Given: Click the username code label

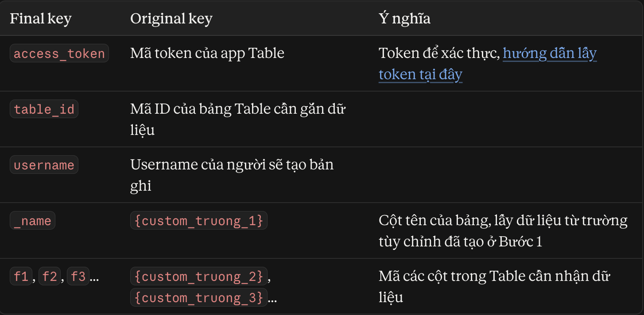Looking at the screenshot, I should tap(44, 165).
